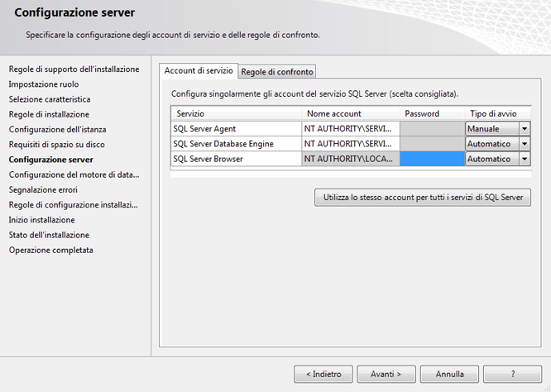Click Stato dell'installazione step
This screenshot has height=392, width=551.
click(x=49, y=235)
